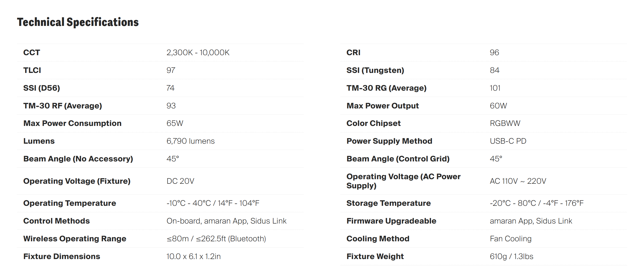
Task: Click the RGBWW color chipset value
Action: (x=505, y=123)
